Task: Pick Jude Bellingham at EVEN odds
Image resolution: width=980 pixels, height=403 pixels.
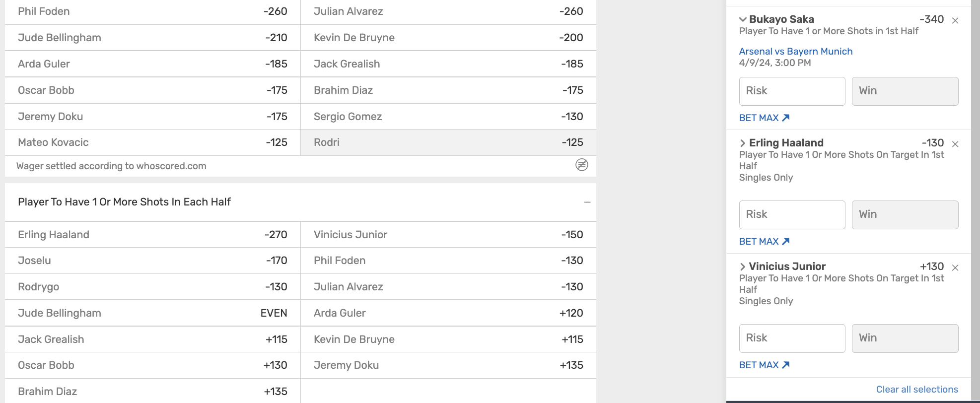Action: click(x=152, y=313)
